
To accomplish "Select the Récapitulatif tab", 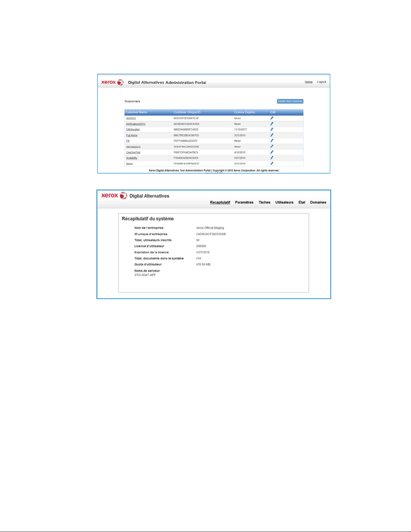I will click(220, 202).
